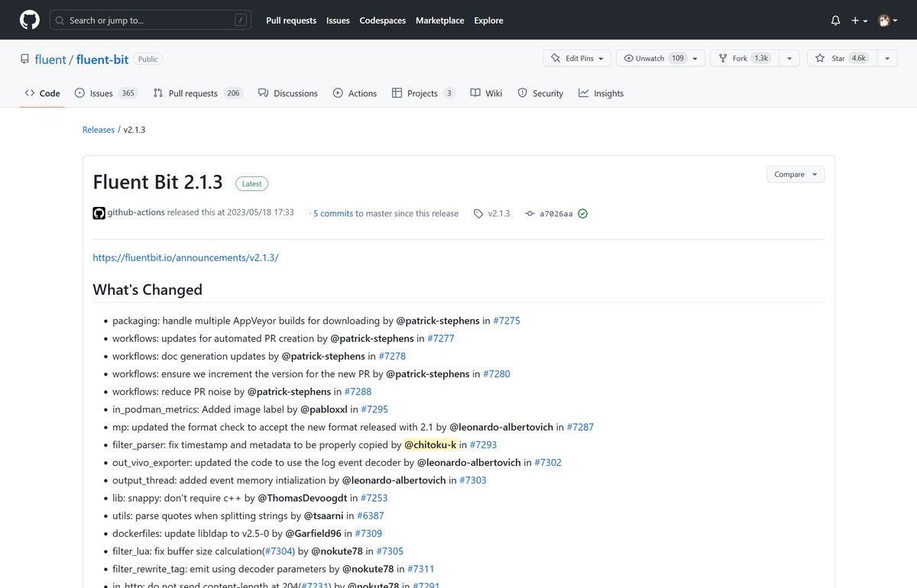Image resolution: width=917 pixels, height=588 pixels.
Task: Open commit a7026aa
Action: tap(556, 214)
